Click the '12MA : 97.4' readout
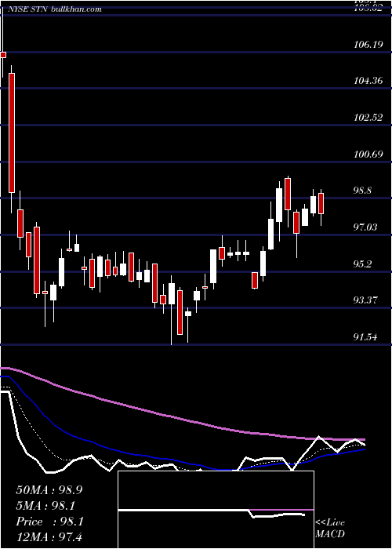392x549 pixels. (x=49, y=537)
